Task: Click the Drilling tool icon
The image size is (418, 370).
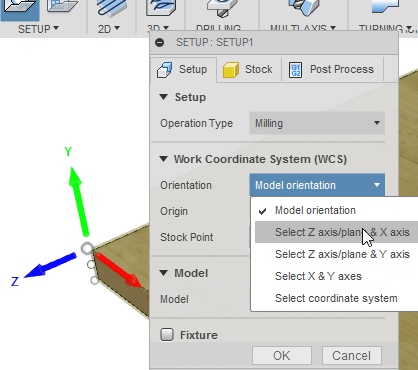Action: pyautogui.click(x=219, y=8)
